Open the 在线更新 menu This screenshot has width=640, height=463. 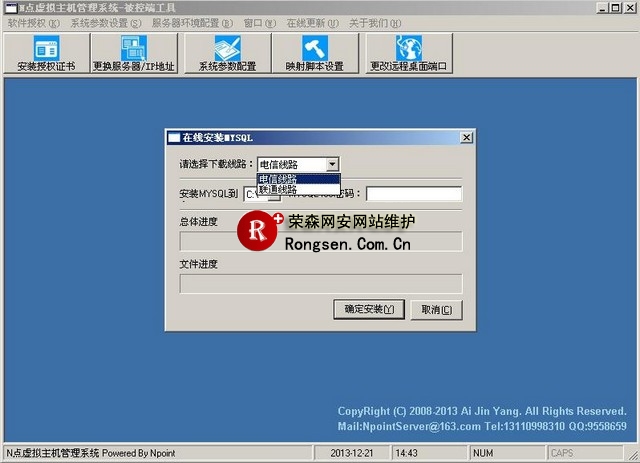click(x=313, y=22)
